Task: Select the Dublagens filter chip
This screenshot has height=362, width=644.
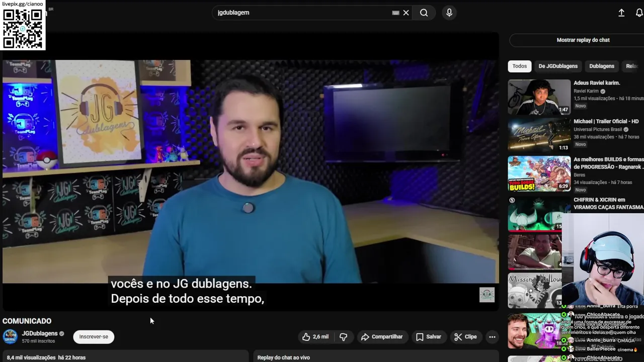Action: click(602, 66)
